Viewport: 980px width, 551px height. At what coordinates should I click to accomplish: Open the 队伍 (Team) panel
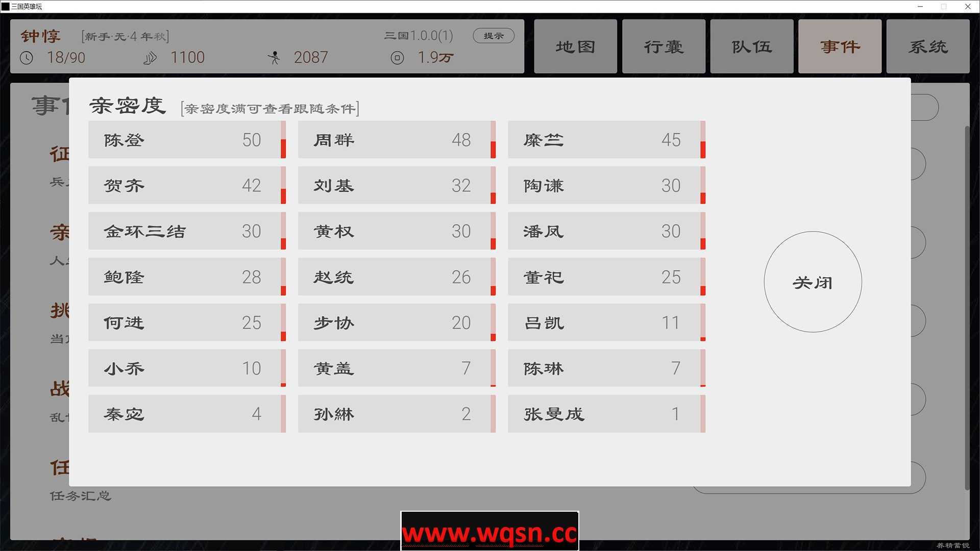pos(752,46)
